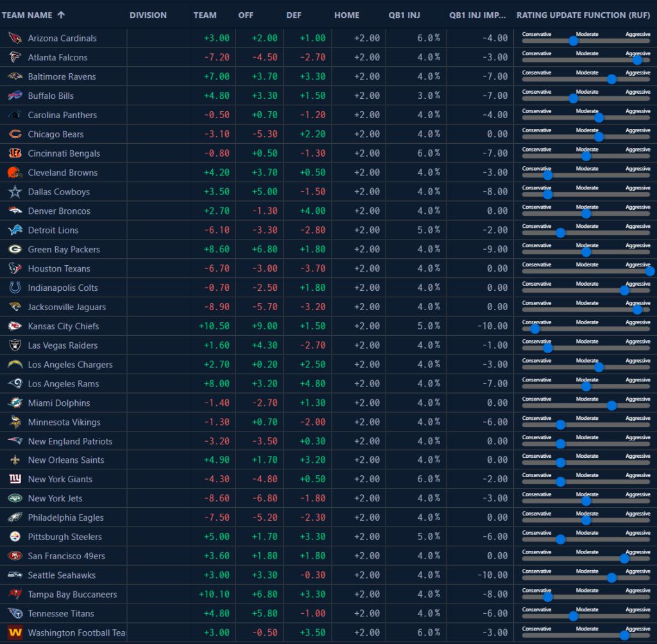Click Jacksonville Jaguars -8.90 team rating
The image size is (657, 644).
pyautogui.click(x=217, y=307)
